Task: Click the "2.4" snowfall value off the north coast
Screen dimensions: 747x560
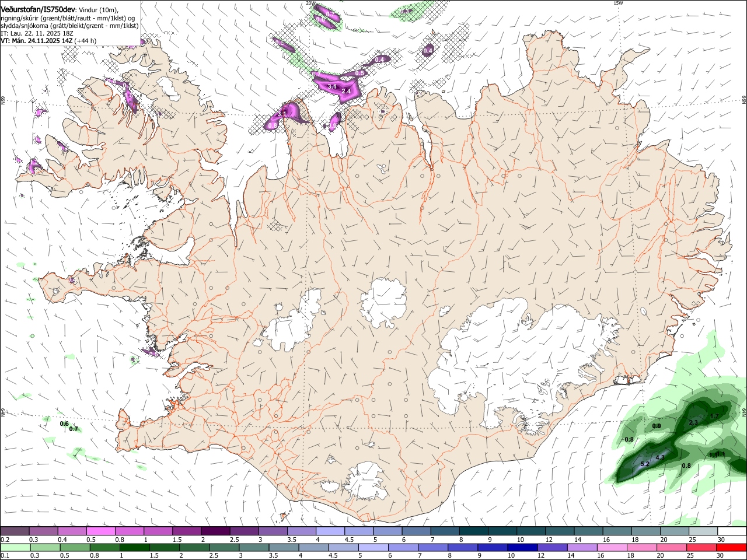Action: [x=346, y=91]
